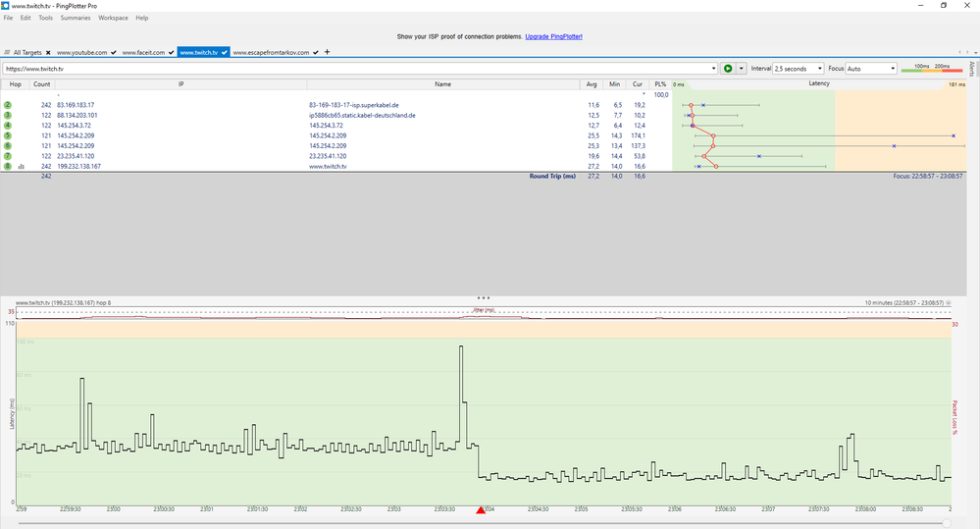The width and height of the screenshot is (980, 529).
Task: Click the IP 23.235.41.120 in hop 7
Action: click(x=76, y=156)
